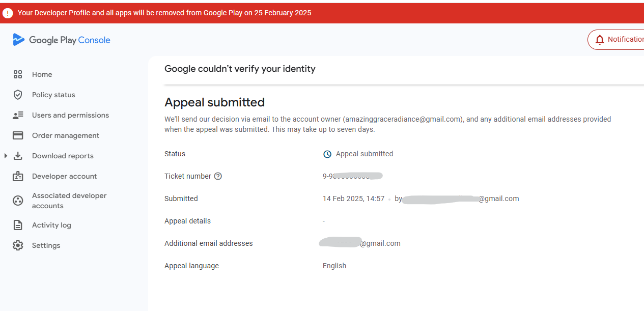This screenshot has width=644, height=311.
Task: Click the developer profile removal banner
Action: [164, 13]
